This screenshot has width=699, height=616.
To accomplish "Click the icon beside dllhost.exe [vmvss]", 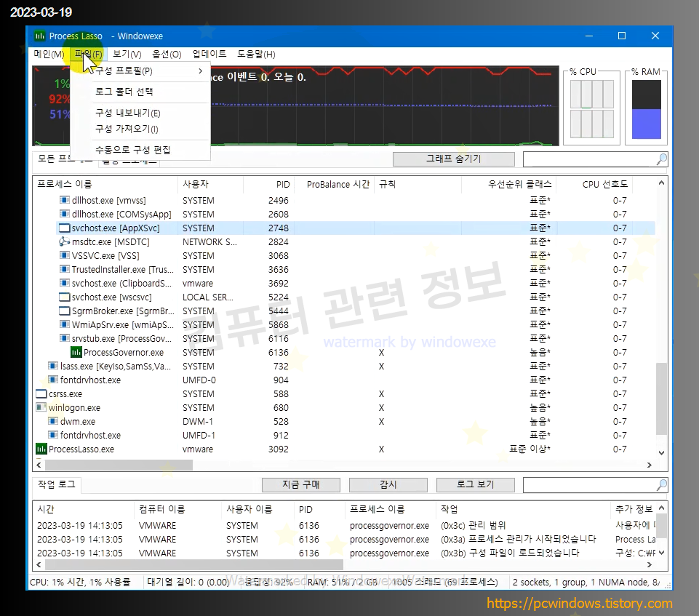I will [x=65, y=200].
